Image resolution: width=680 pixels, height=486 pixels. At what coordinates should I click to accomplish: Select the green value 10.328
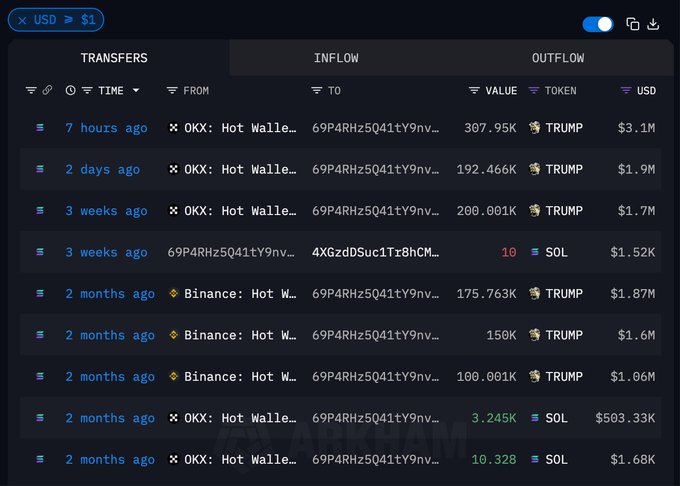pos(494,459)
